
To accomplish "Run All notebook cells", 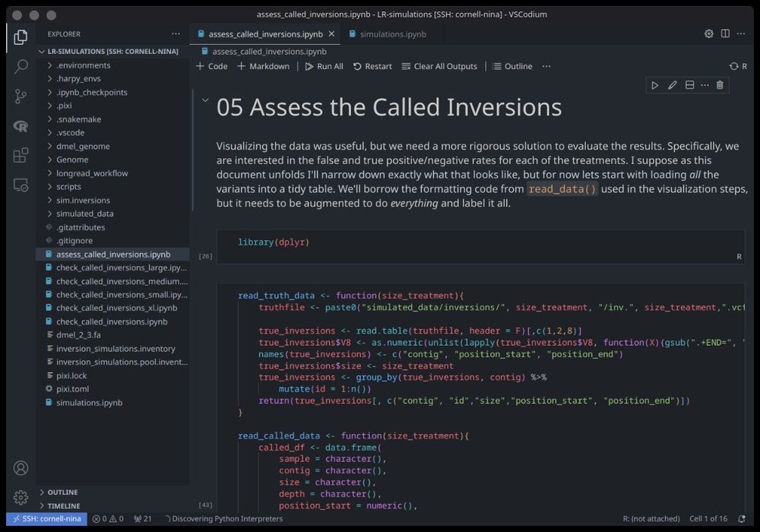I will [x=324, y=66].
